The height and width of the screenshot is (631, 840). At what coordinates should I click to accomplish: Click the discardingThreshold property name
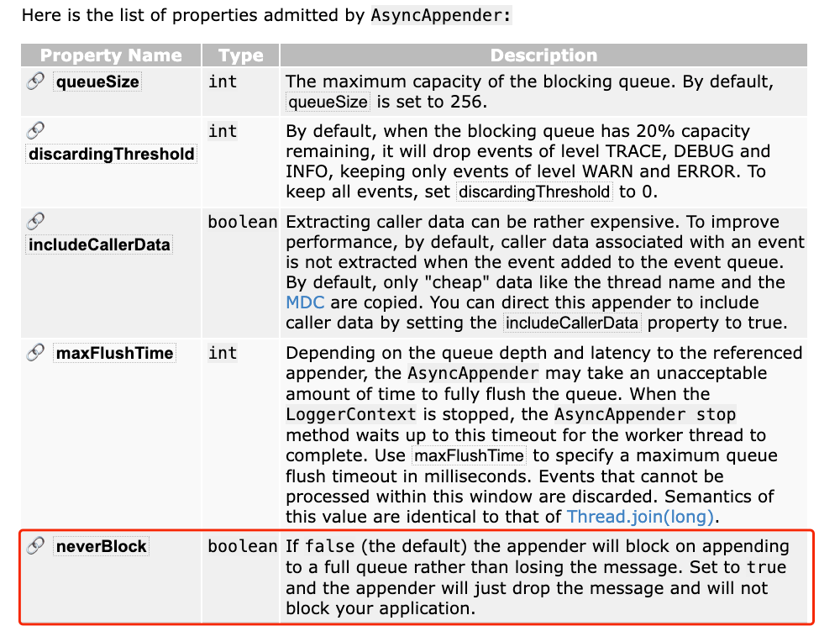(112, 154)
